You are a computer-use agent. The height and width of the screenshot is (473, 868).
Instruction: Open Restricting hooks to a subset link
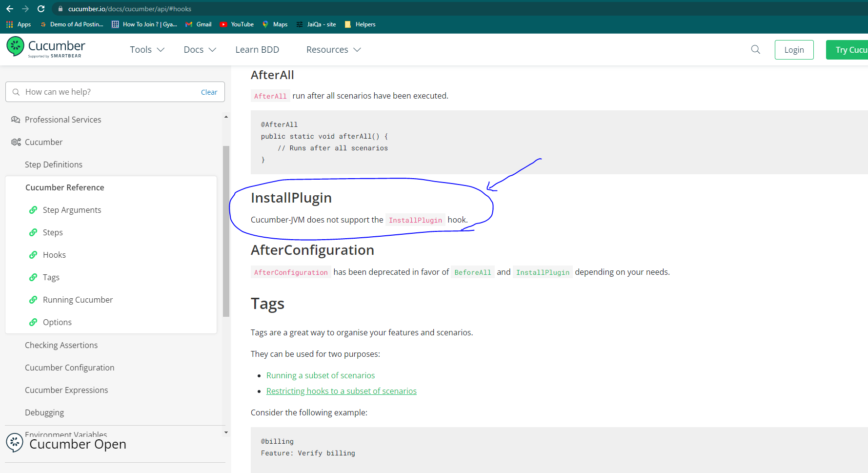coord(342,391)
